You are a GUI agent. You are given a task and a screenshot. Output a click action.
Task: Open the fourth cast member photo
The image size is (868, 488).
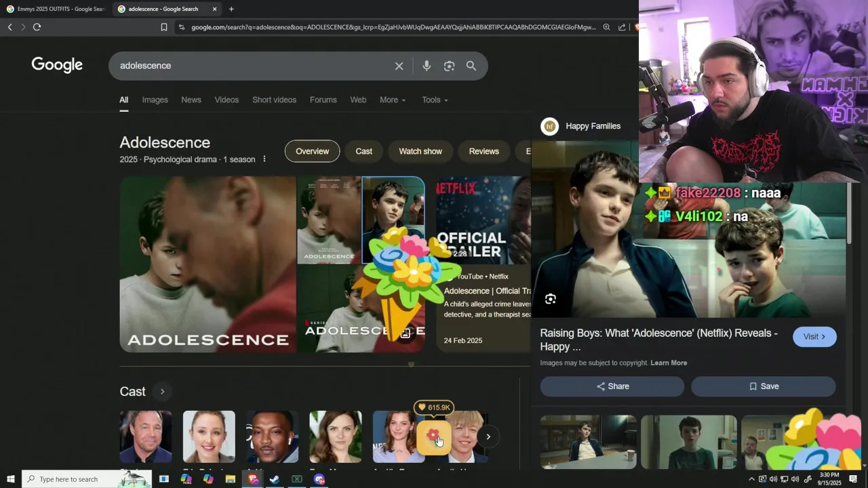335,436
